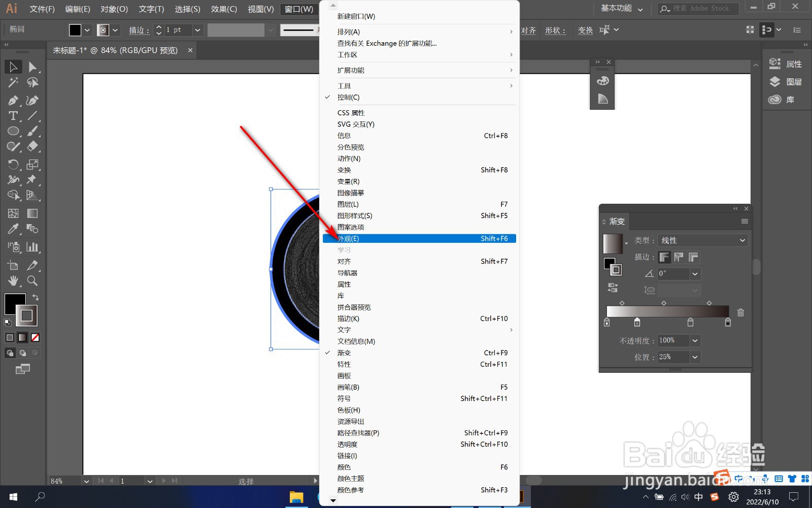812x508 pixels.
Task: Select the Pen tool
Action: point(13,101)
